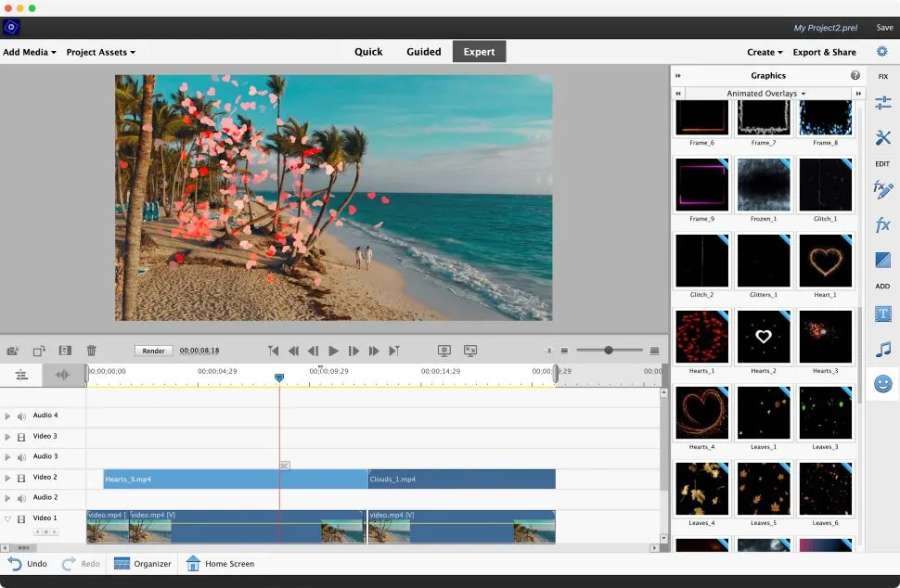Open the Adjustments panel icon under FIX
Image resolution: width=900 pixels, height=588 pixels.
tap(882, 103)
